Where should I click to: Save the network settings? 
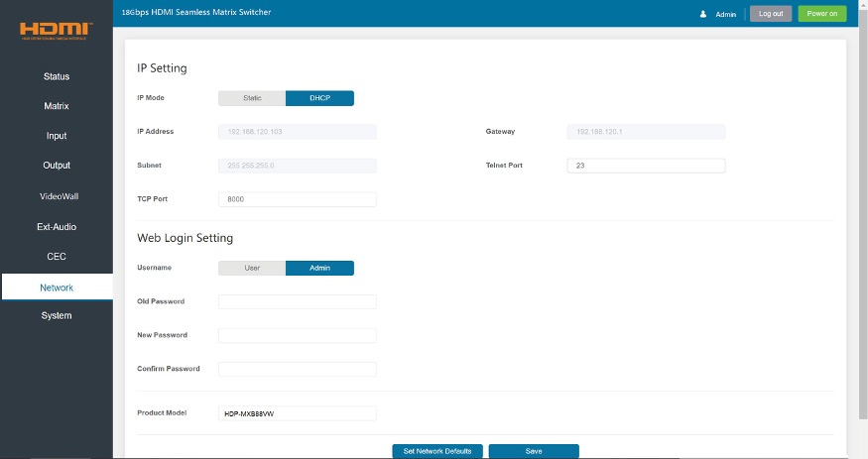pos(534,451)
